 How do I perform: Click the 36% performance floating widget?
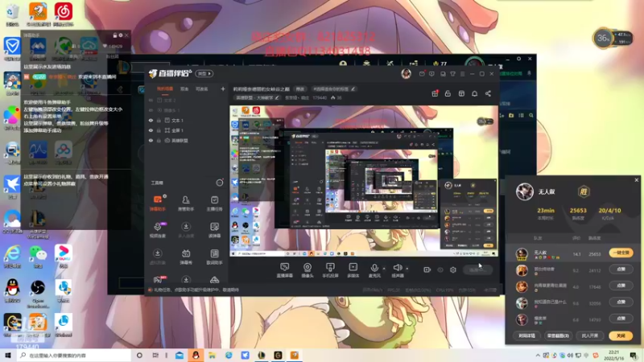pos(612,39)
